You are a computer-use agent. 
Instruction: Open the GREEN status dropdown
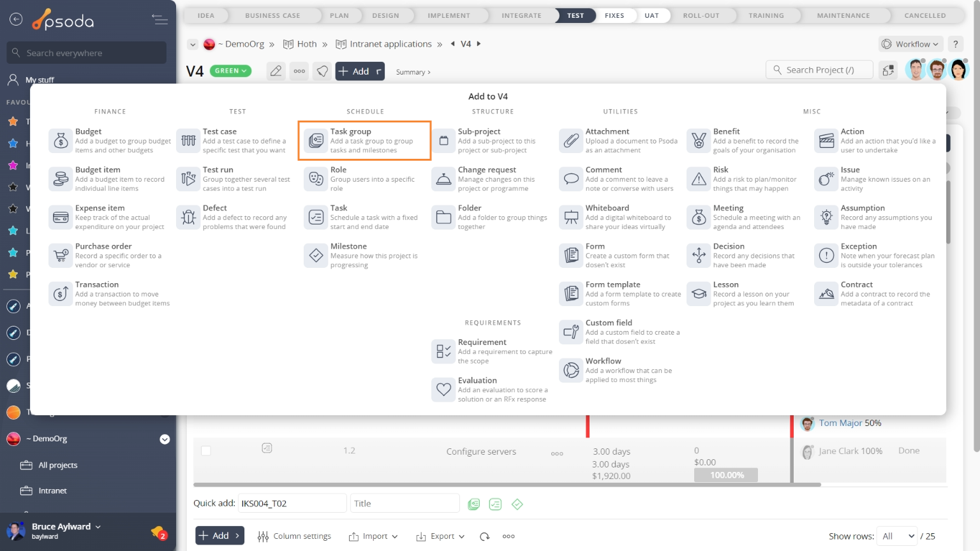click(x=230, y=71)
